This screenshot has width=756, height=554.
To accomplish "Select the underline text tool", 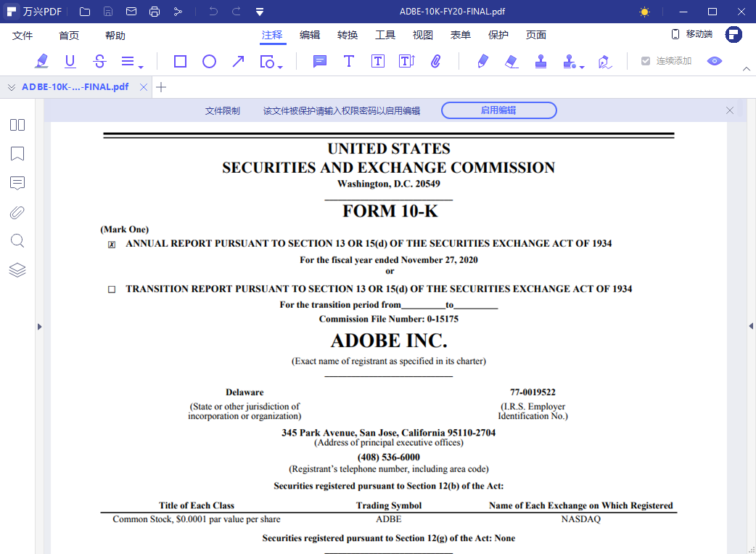I will [70, 62].
